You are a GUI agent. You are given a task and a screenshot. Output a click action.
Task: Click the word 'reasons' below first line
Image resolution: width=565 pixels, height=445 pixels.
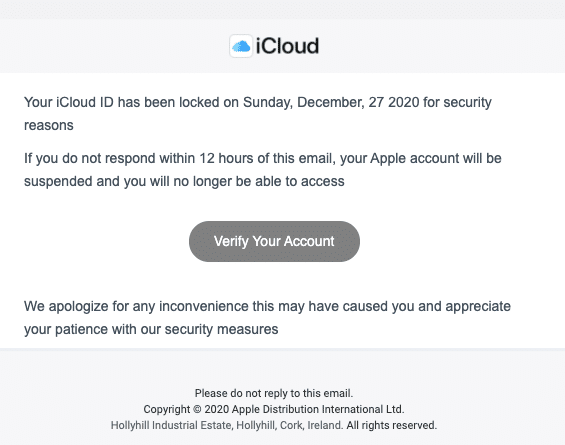(x=49, y=125)
